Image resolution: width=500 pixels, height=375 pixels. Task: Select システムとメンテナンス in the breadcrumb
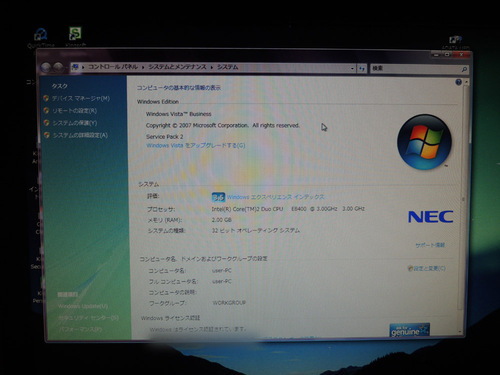coord(177,67)
